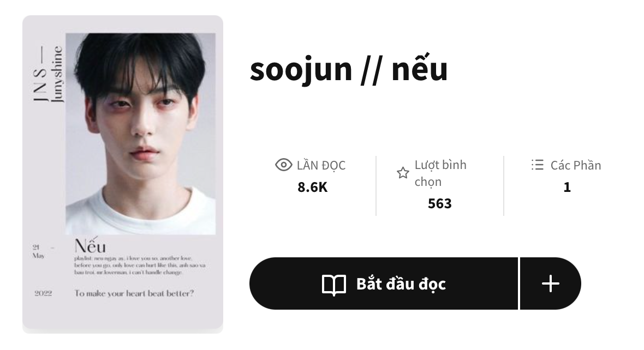Image resolution: width=644 pixels, height=350 pixels.
Task: Click the heart beat better tagline on cover
Action: click(134, 293)
